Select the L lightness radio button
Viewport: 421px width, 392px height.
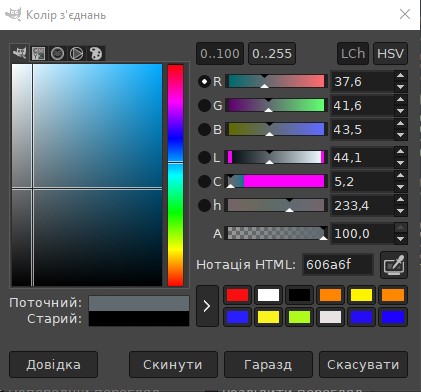click(x=204, y=157)
